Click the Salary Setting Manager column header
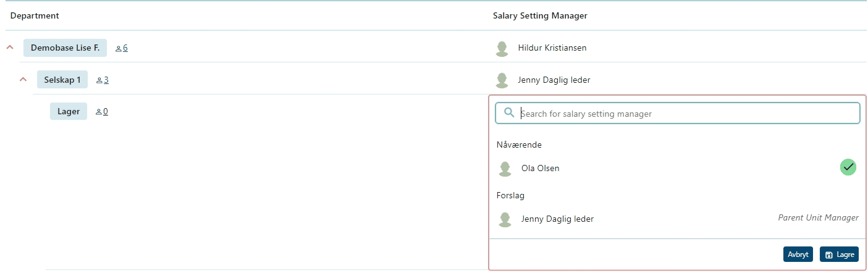The width and height of the screenshot is (868, 273). [x=540, y=15]
